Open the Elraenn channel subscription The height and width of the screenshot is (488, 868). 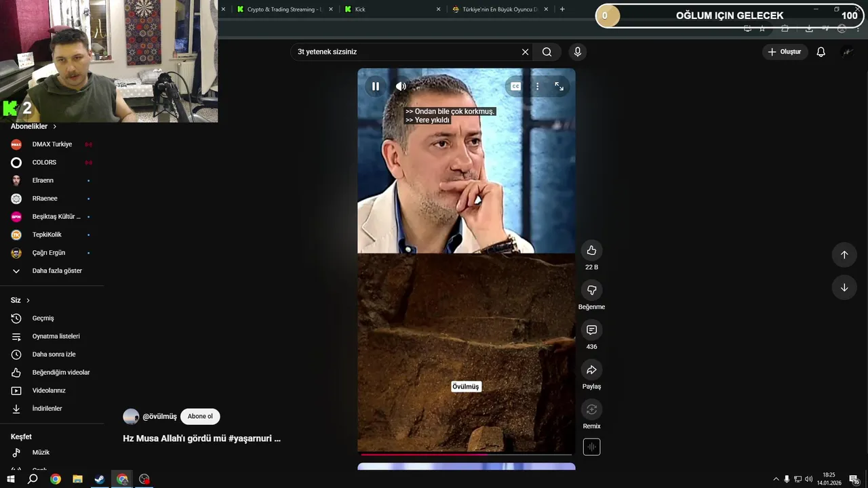click(x=52, y=180)
